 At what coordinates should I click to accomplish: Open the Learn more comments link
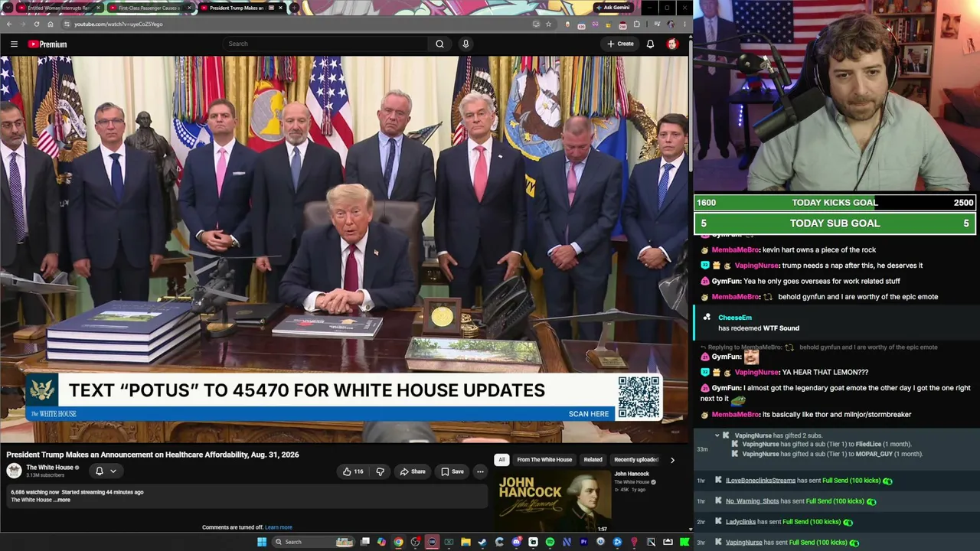pyautogui.click(x=279, y=527)
